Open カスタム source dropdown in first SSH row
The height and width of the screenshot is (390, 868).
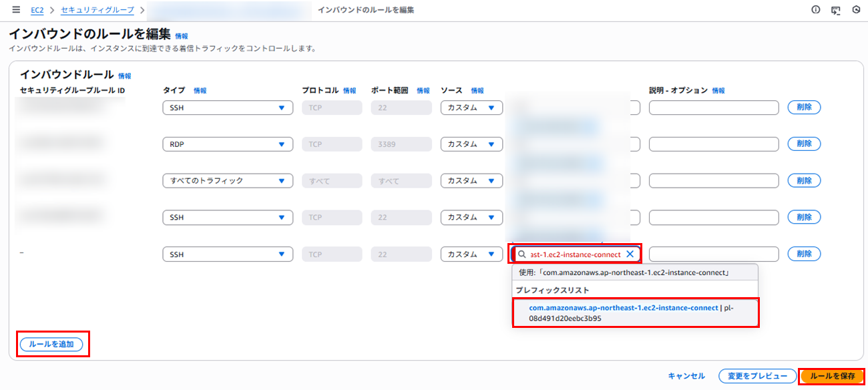471,108
